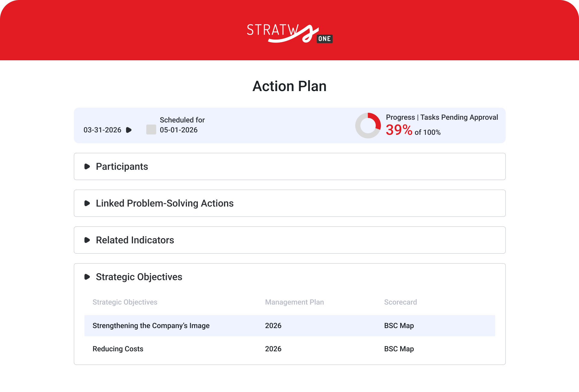Collapse the Strategic Objectives arrow
The width and height of the screenshot is (579, 392).
(87, 277)
